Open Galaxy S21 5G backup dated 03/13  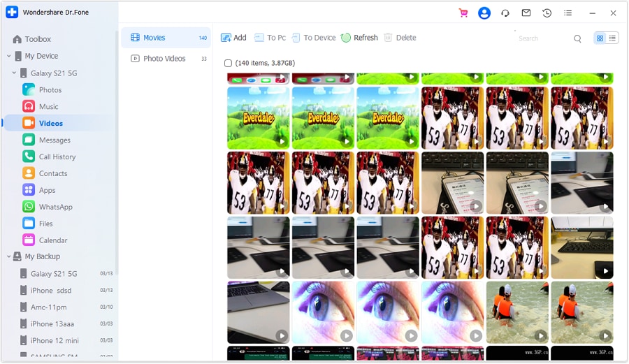click(66, 274)
